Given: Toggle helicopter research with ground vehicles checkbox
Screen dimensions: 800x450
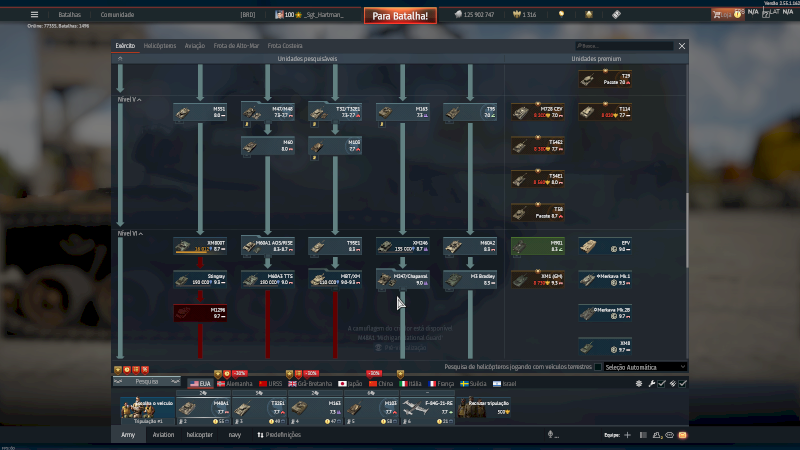Looking at the screenshot, I should [x=598, y=367].
